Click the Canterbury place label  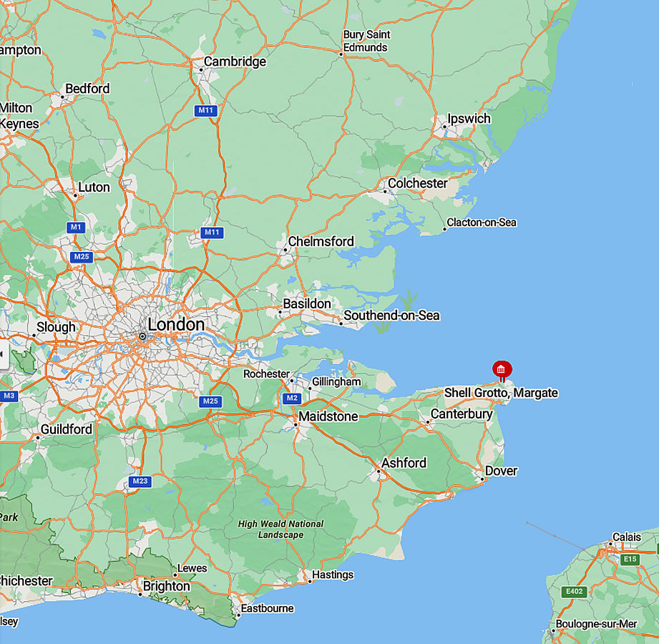pyautogui.click(x=462, y=414)
